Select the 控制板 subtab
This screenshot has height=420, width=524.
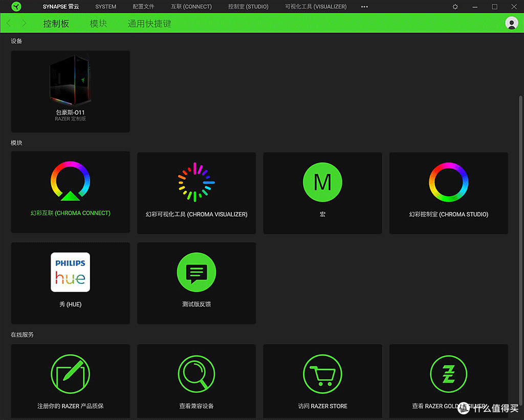(56, 24)
